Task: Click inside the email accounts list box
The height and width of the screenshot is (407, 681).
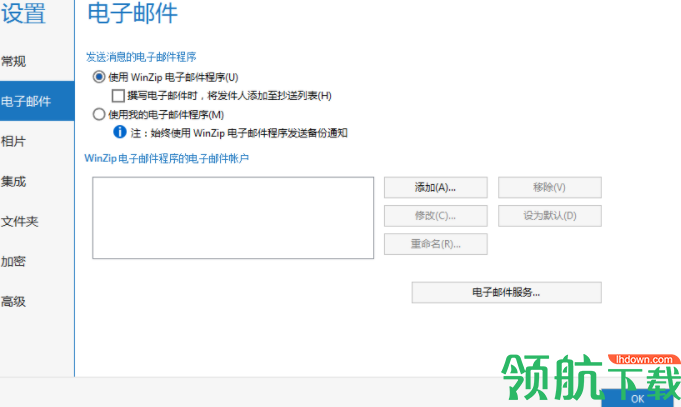Action: [x=233, y=218]
